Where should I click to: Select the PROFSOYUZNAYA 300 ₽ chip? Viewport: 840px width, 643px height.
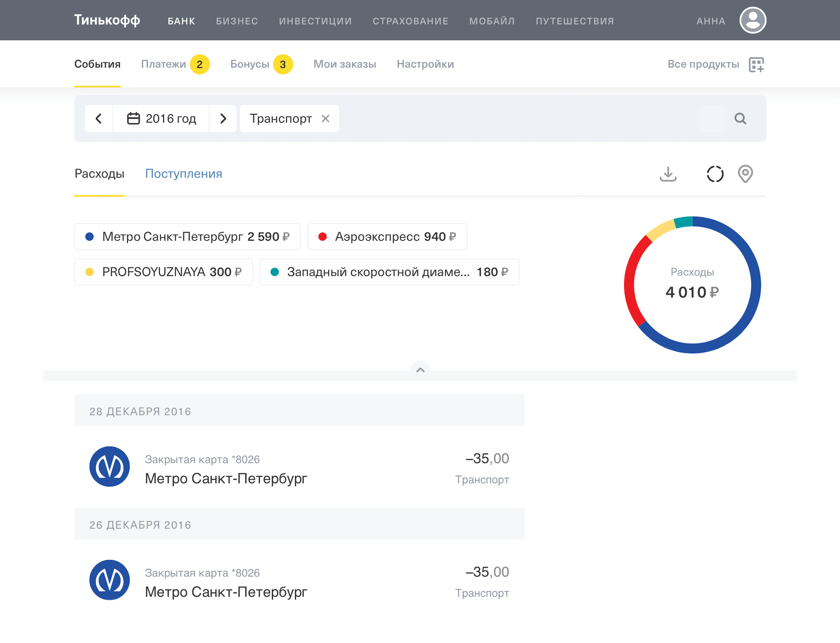click(163, 272)
